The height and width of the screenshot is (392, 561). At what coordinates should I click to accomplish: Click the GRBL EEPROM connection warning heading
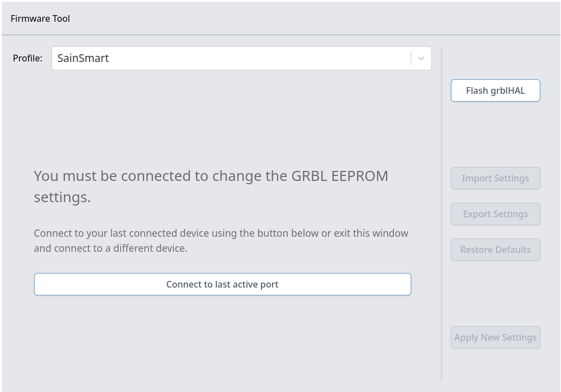[x=211, y=187]
